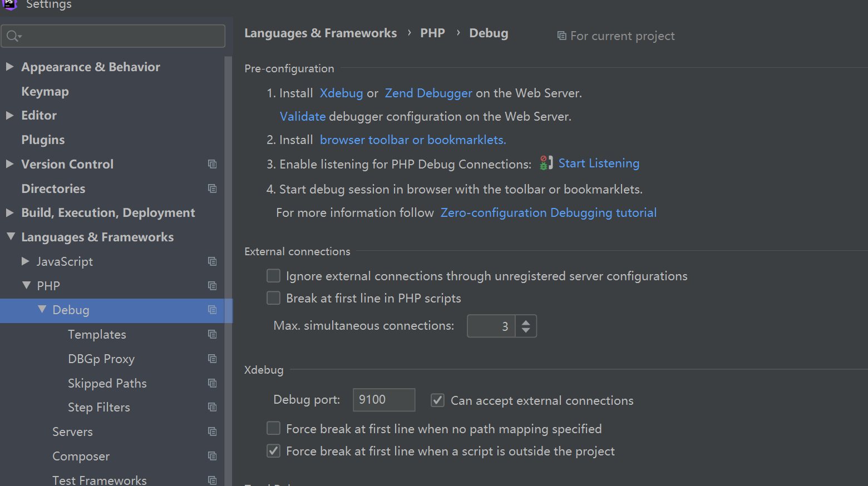Click Validate debugger configuration link
868x486 pixels.
[x=303, y=116]
